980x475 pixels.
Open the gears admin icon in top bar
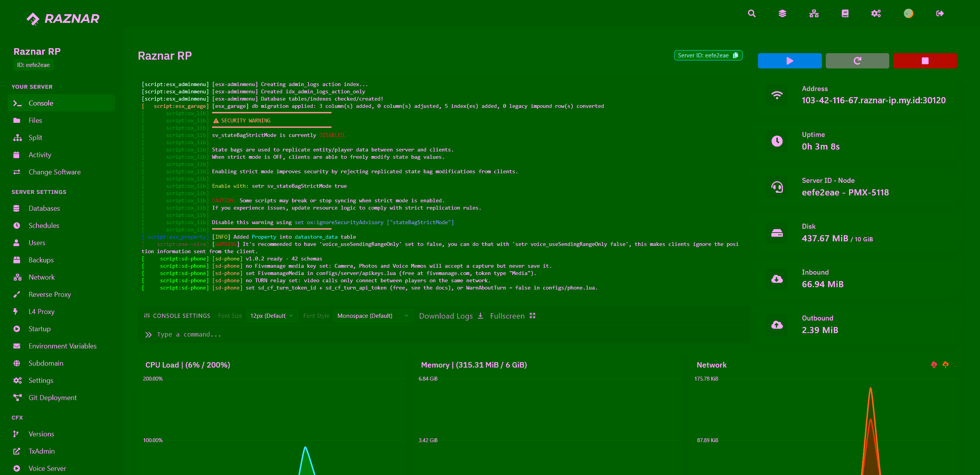[876, 14]
